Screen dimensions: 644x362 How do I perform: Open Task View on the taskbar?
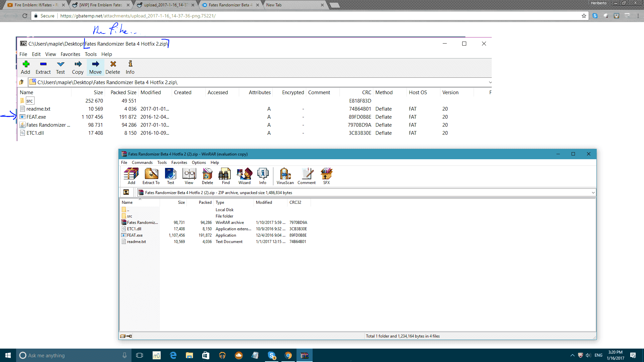coord(140,355)
